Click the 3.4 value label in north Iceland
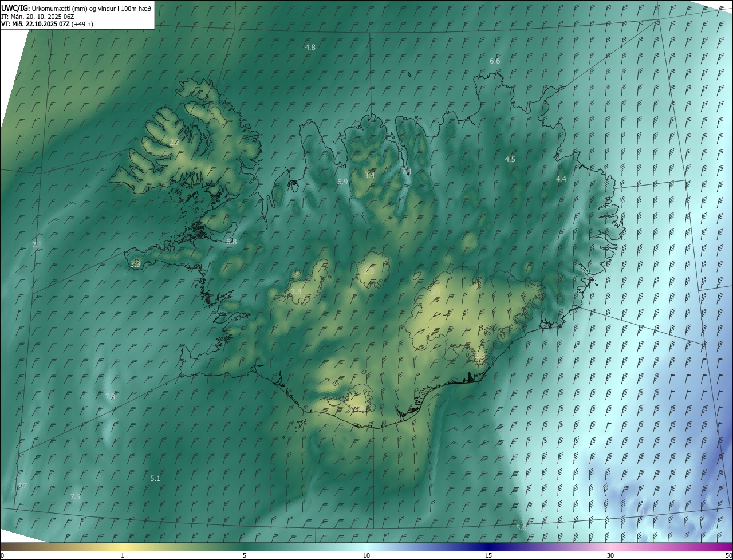The height and width of the screenshot is (560, 733). pos(369,175)
